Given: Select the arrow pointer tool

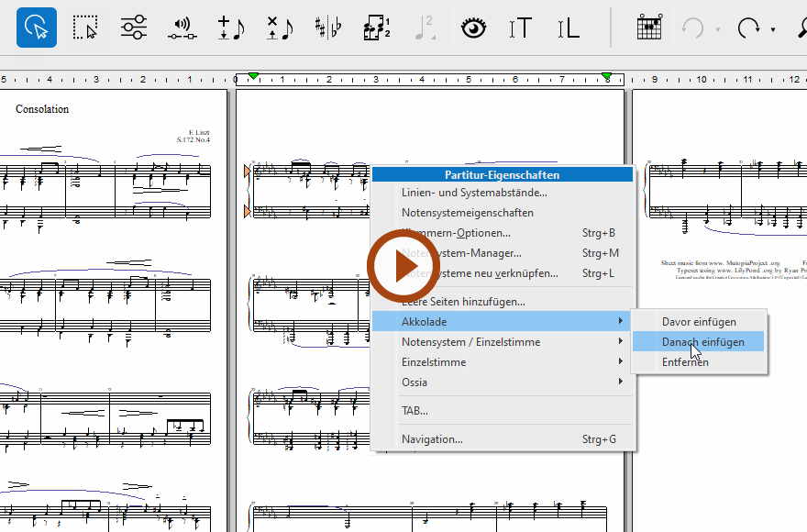Looking at the screenshot, I should 37,28.
